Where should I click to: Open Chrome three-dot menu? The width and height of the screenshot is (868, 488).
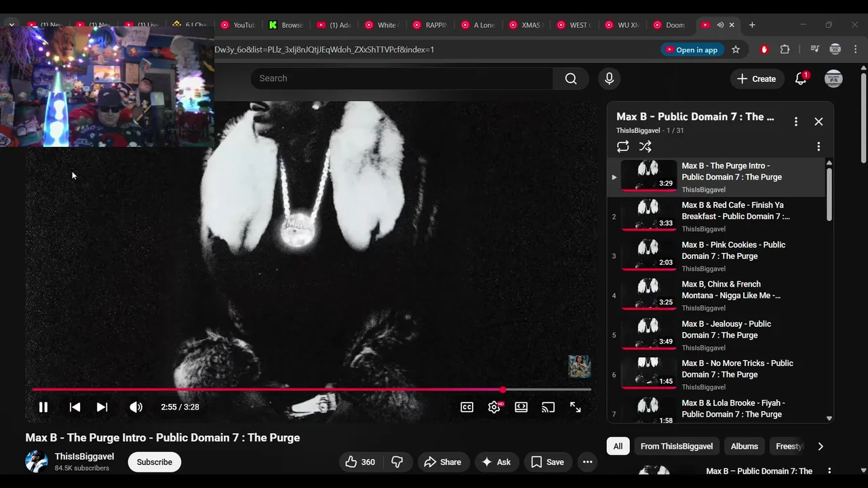[856, 49]
